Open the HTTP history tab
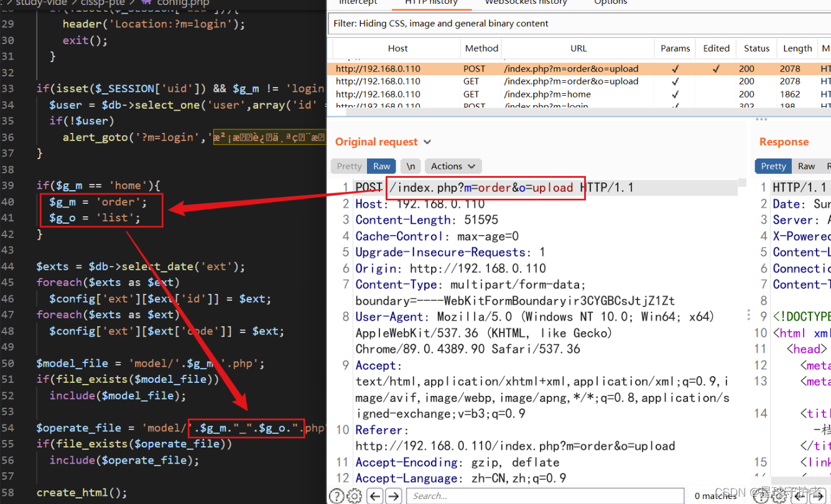The width and height of the screenshot is (831, 504). 430,2
